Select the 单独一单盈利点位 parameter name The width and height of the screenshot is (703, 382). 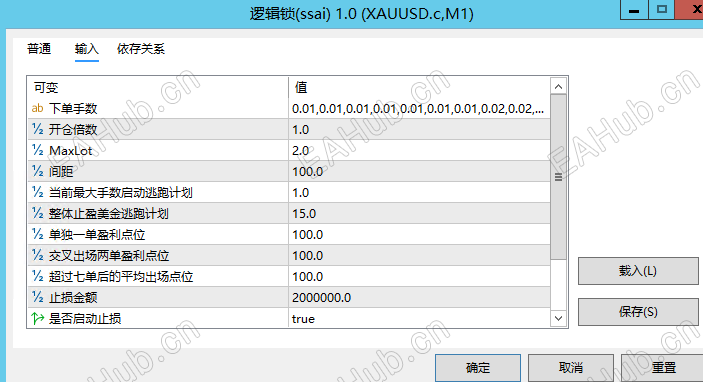coord(97,234)
